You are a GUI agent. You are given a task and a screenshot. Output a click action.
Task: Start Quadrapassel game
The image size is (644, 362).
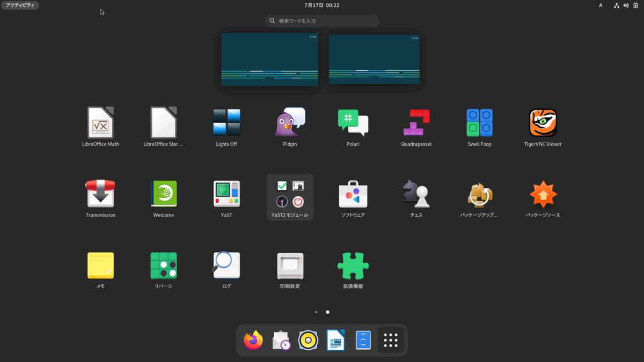[x=416, y=127]
